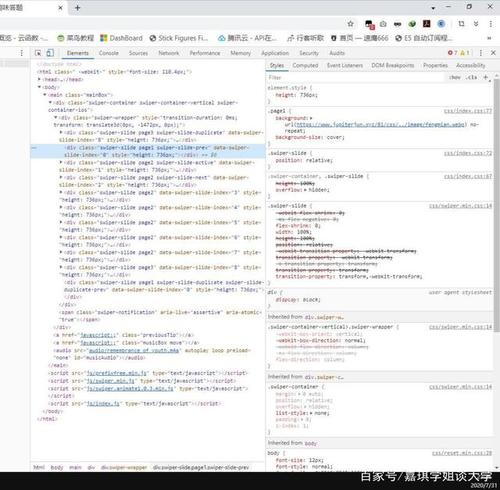Expand the head element node
This screenshot has height=490, width=500.
pos(39,79)
